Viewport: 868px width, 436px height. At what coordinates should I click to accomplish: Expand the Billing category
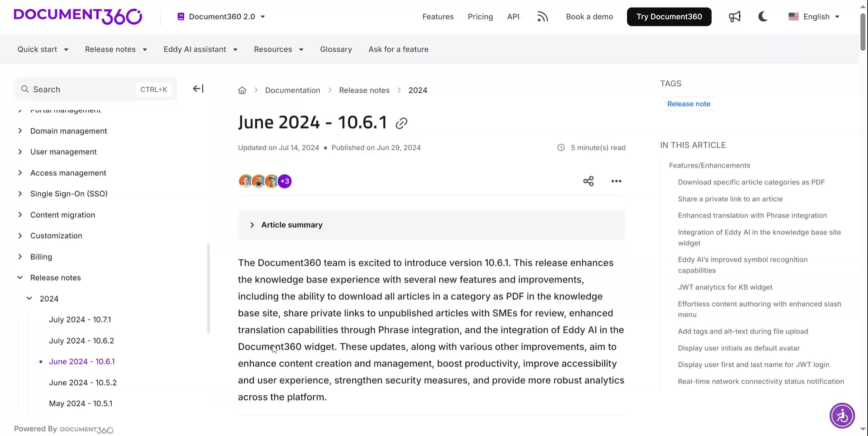click(20, 256)
